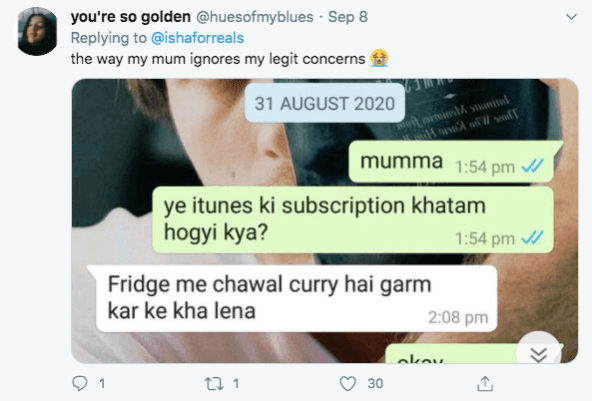This screenshot has height=401, width=592.
Task: Open the Sep 8 tweet timestamp
Action: click(x=348, y=17)
